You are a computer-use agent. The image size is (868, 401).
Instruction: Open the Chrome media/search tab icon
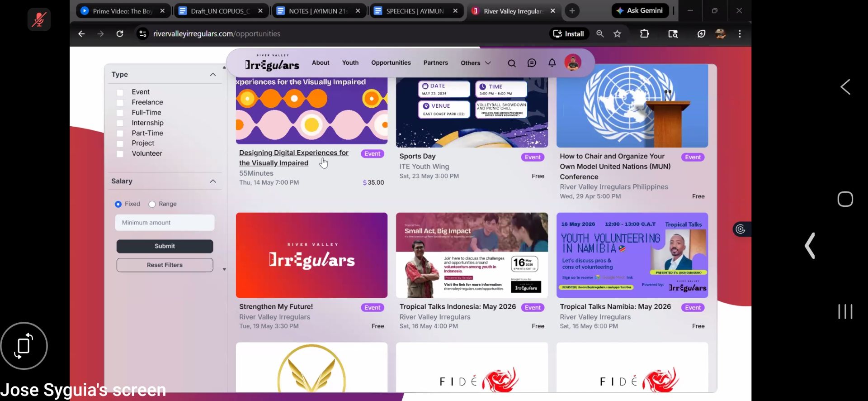673,33
